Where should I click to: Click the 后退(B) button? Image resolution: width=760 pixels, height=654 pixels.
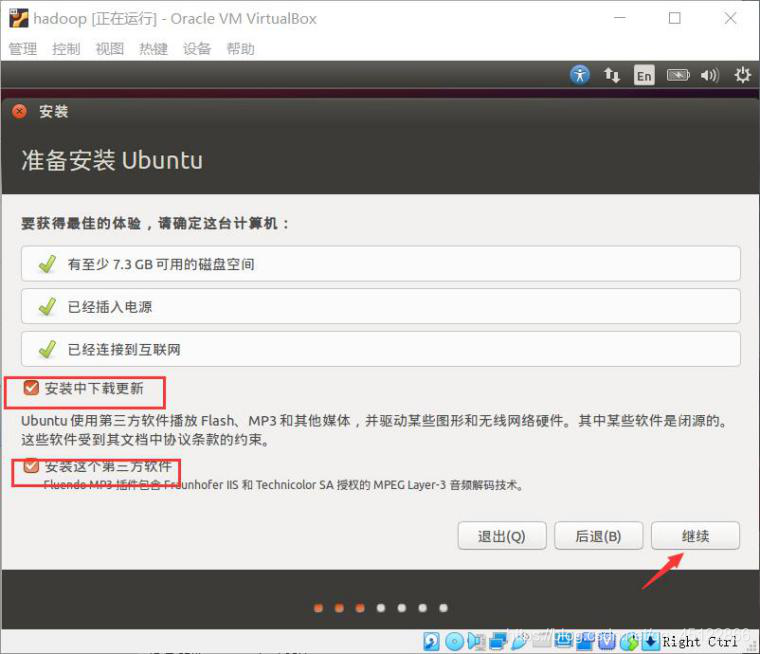pyautogui.click(x=599, y=536)
